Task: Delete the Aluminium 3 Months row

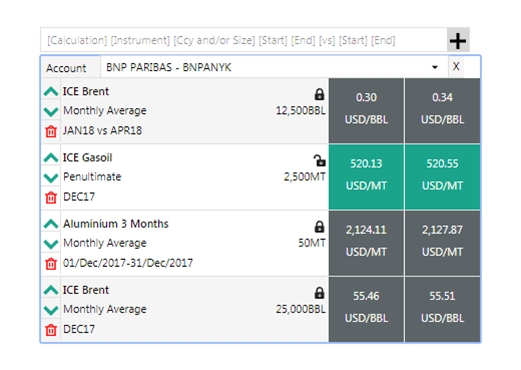Action: pyautogui.click(x=51, y=263)
